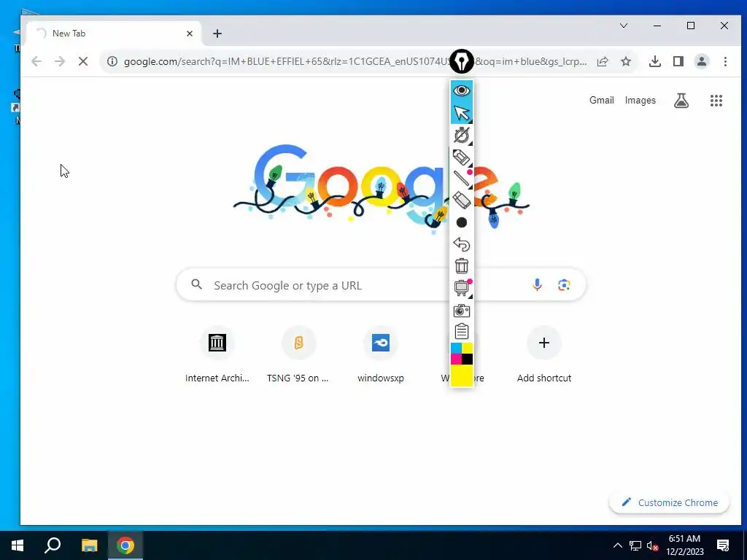Go back with the browser back arrow
This screenshot has height=560, width=747.
tap(36, 61)
